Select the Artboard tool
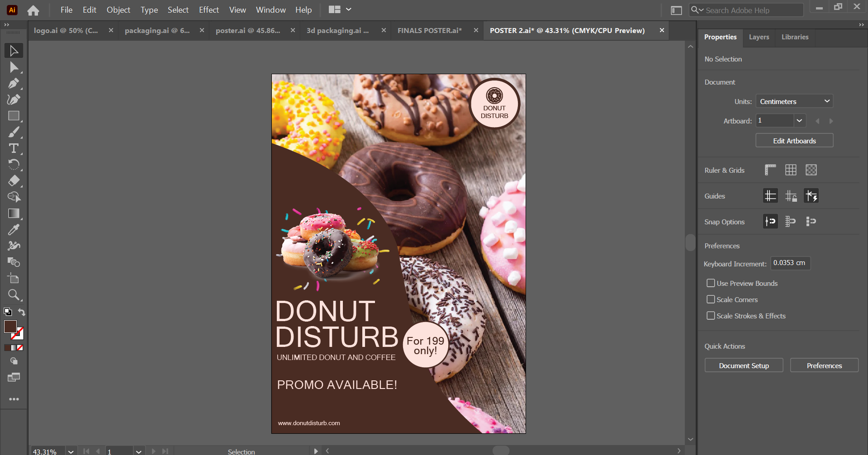 14,279
